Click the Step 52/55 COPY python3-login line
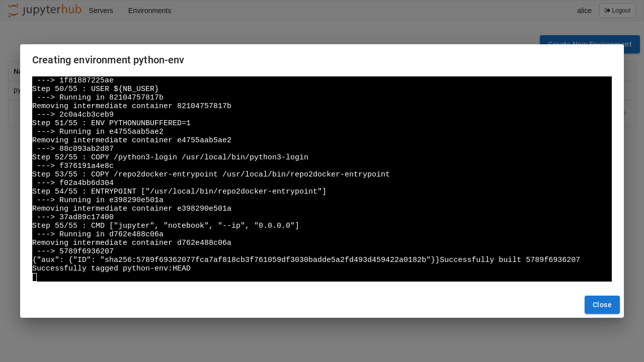Image resolution: width=644 pixels, height=362 pixels. click(170, 157)
